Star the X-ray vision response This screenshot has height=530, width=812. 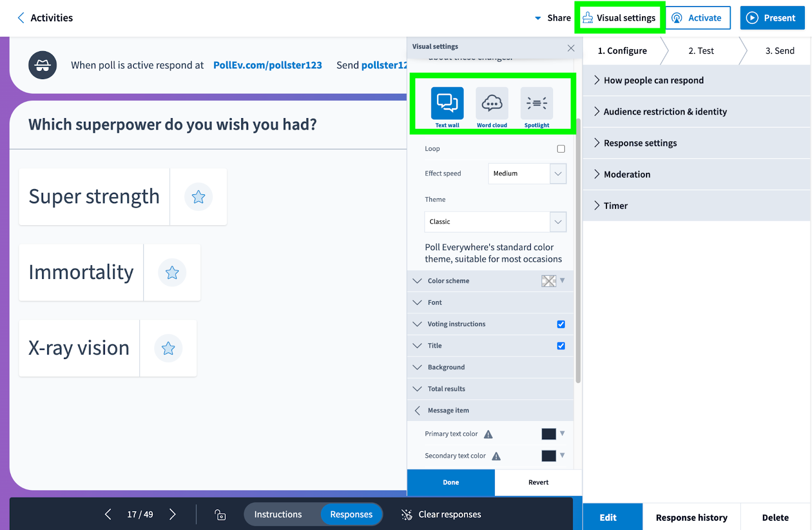point(168,348)
